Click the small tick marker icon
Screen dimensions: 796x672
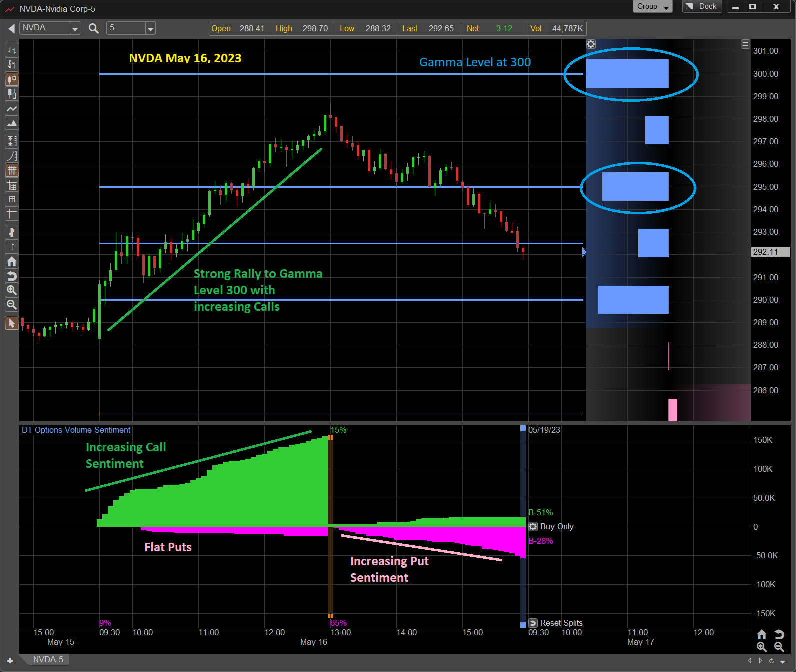click(x=12, y=247)
